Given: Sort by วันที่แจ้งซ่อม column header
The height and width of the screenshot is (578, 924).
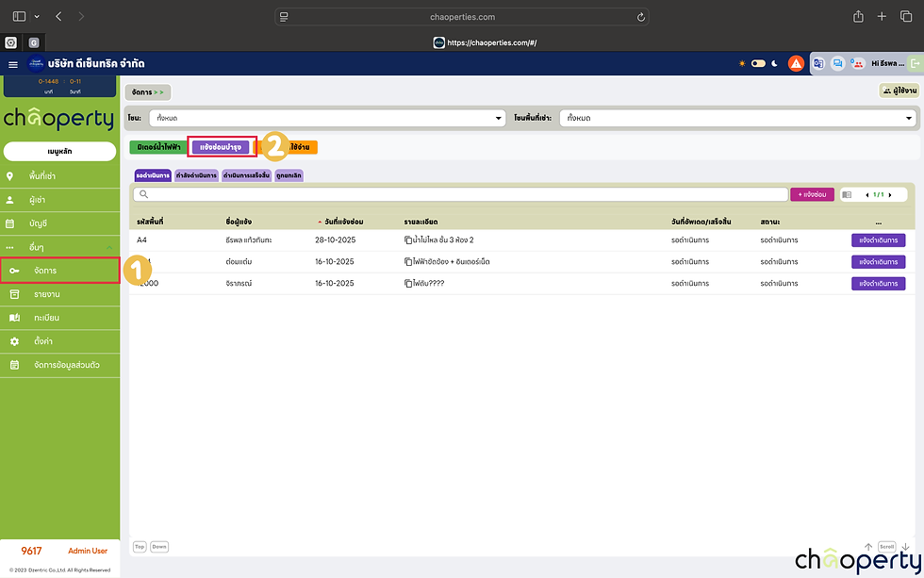Looking at the screenshot, I should pyautogui.click(x=343, y=223).
